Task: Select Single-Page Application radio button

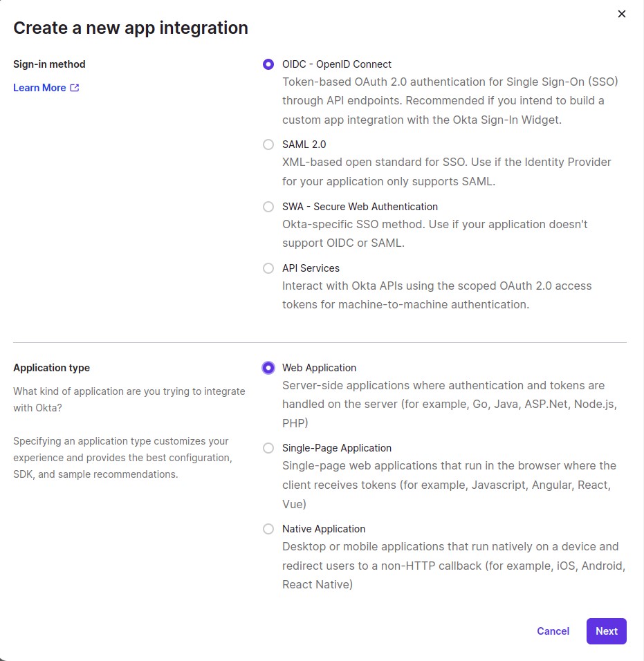Action: (x=268, y=447)
